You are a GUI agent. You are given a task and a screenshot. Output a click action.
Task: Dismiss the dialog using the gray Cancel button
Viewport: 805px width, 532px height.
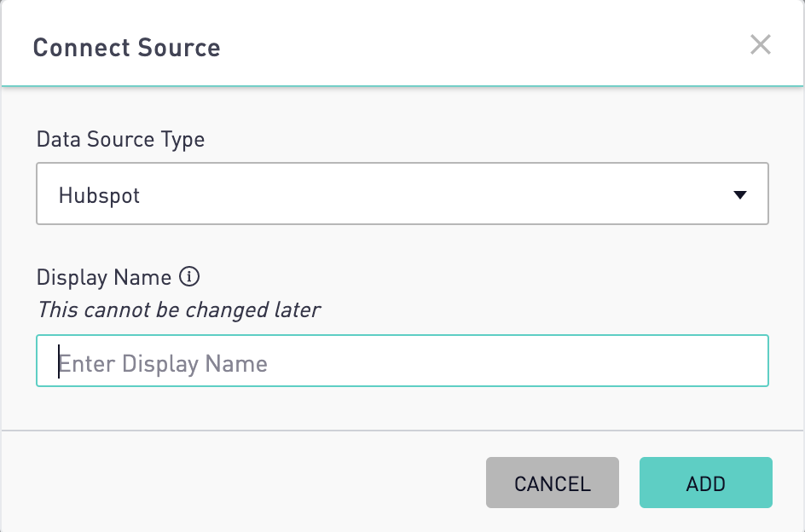(x=553, y=483)
